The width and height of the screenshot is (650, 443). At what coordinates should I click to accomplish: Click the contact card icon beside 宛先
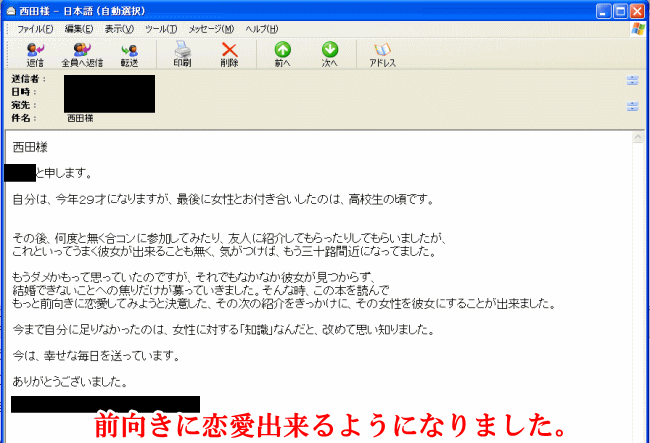[x=632, y=105]
